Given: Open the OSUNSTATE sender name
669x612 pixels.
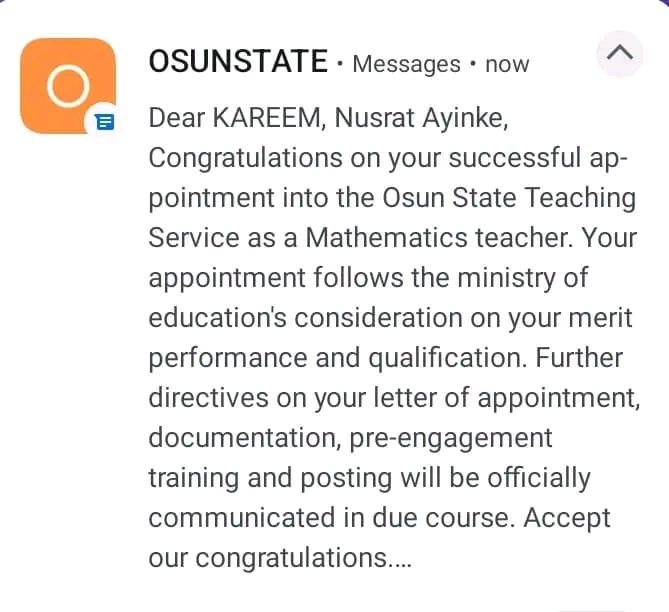Looking at the screenshot, I should [x=238, y=61].
